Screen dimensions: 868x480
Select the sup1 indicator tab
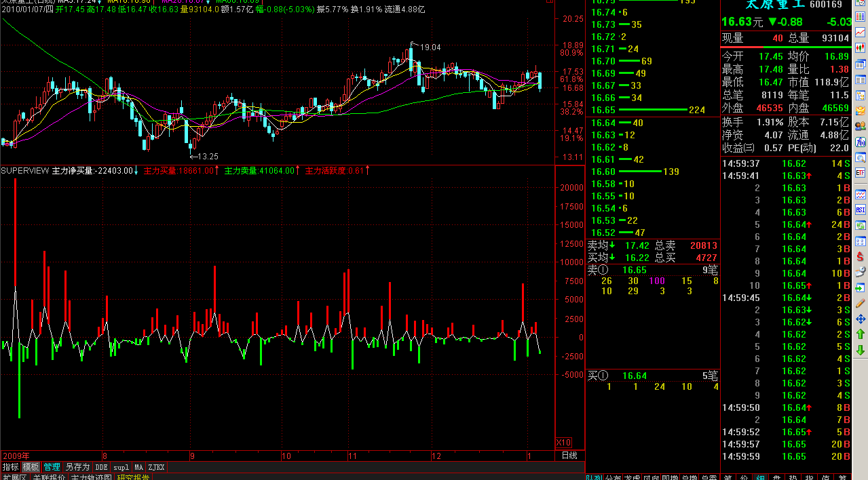[x=121, y=467]
